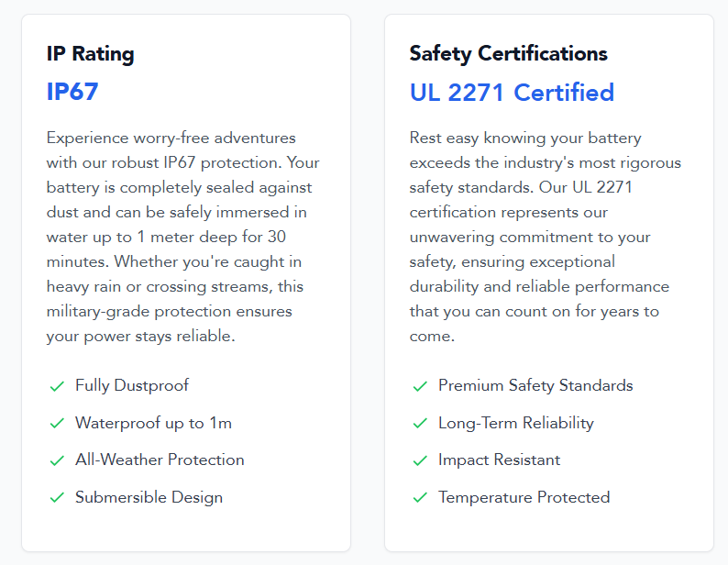Click the Premium Safety Standards label

coord(535,385)
